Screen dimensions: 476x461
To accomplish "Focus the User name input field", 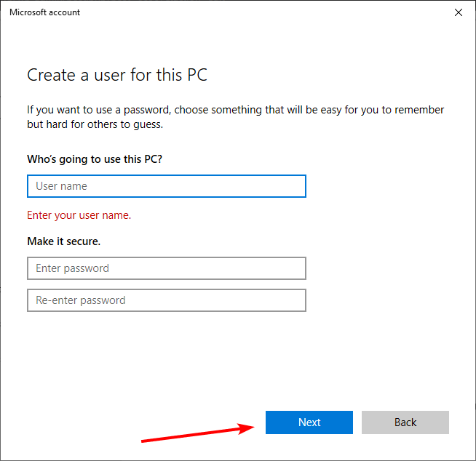I will [166, 186].
